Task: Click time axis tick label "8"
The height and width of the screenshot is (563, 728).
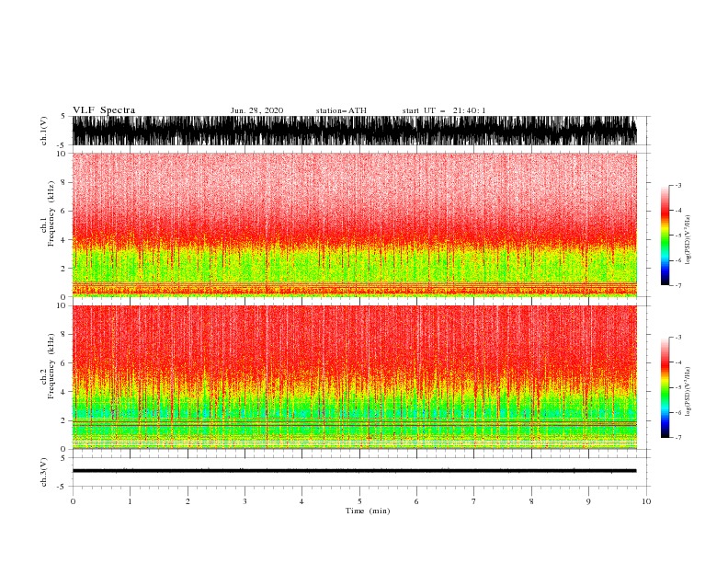Action: 531,501
